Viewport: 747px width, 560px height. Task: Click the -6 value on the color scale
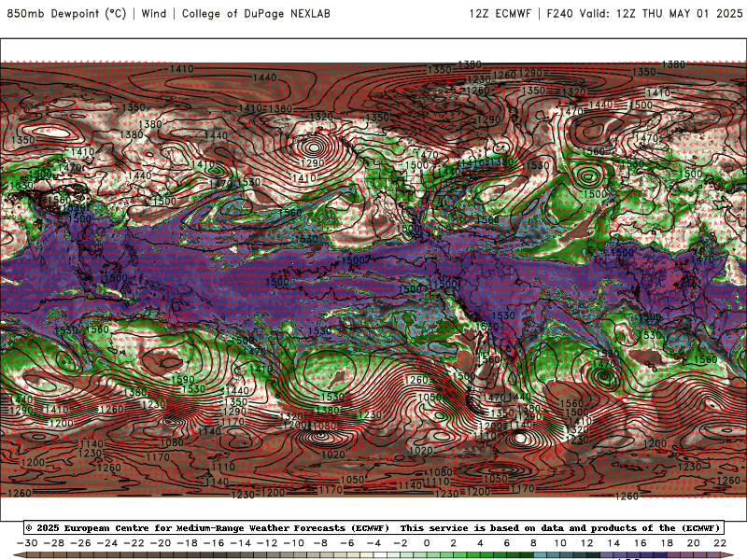(347, 543)
